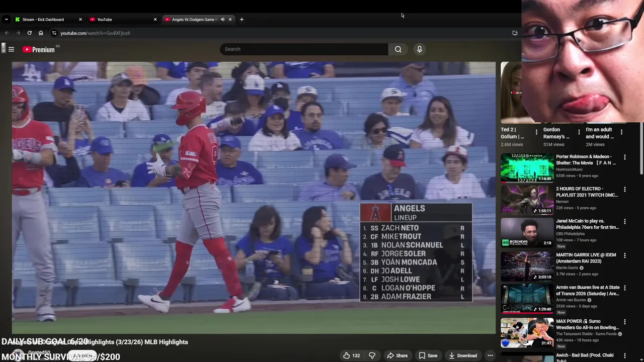The width and height of the screenshot is (644, 362).
Task: Open I'm an adult and would short
Action: tap(600, 133)
